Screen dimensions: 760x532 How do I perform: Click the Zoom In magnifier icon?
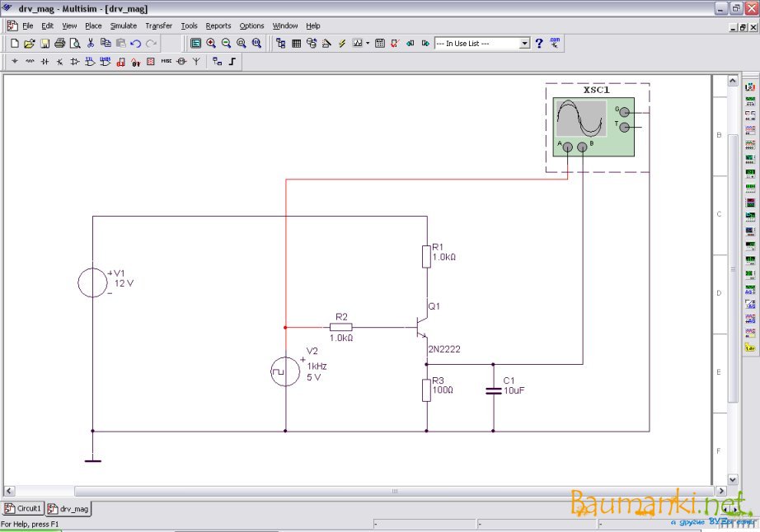coord(211,43)
